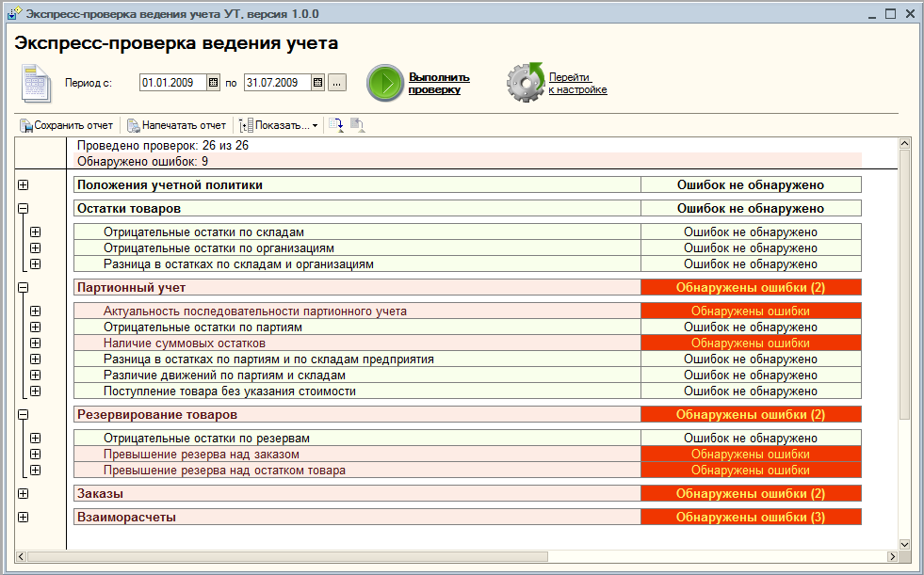Select Превышение резерва над заказом text
The image size is (924, 575).
(x=202, y=455)
